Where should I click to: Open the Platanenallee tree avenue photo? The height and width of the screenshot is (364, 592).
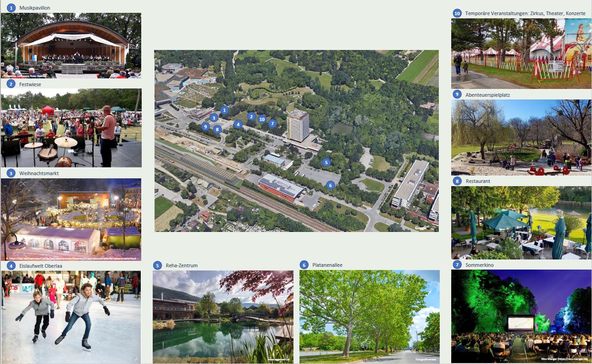click(x=370, y=317)
